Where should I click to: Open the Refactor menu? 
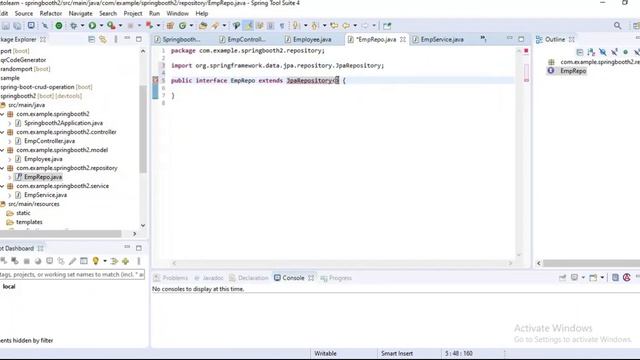[x=51, y=13]
